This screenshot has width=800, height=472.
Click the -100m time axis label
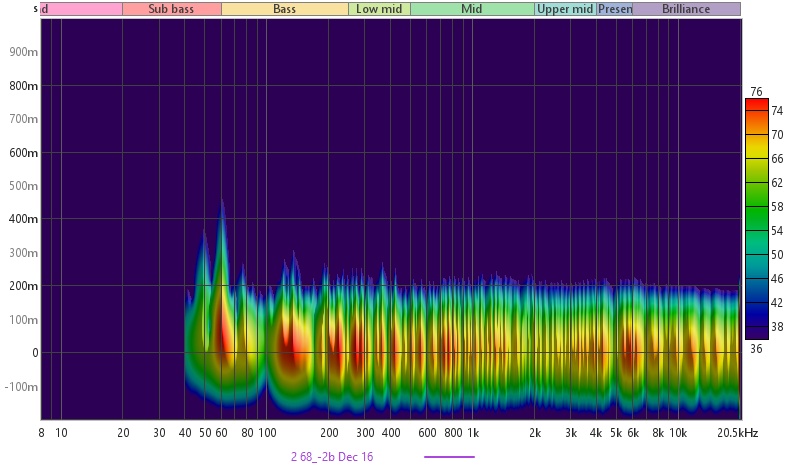[22, 387]
